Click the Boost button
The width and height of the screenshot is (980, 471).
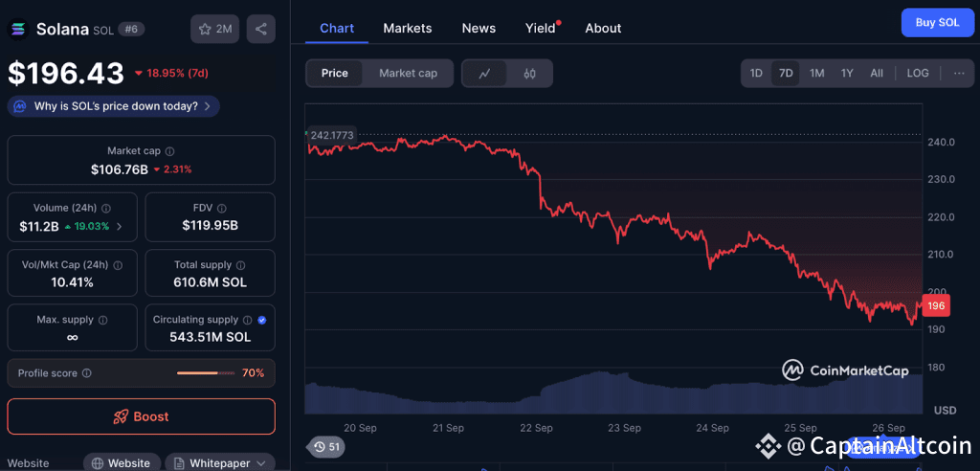click(x=142, y=416)
